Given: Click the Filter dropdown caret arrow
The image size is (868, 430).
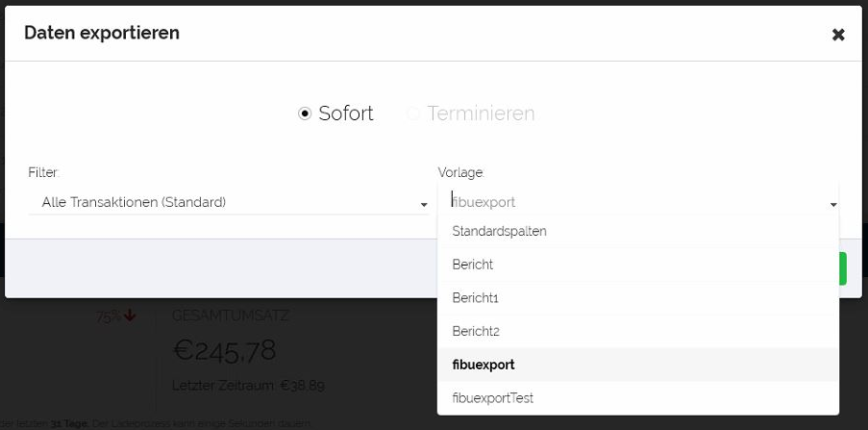Looking at the screenshot, I should click(424, 205).
